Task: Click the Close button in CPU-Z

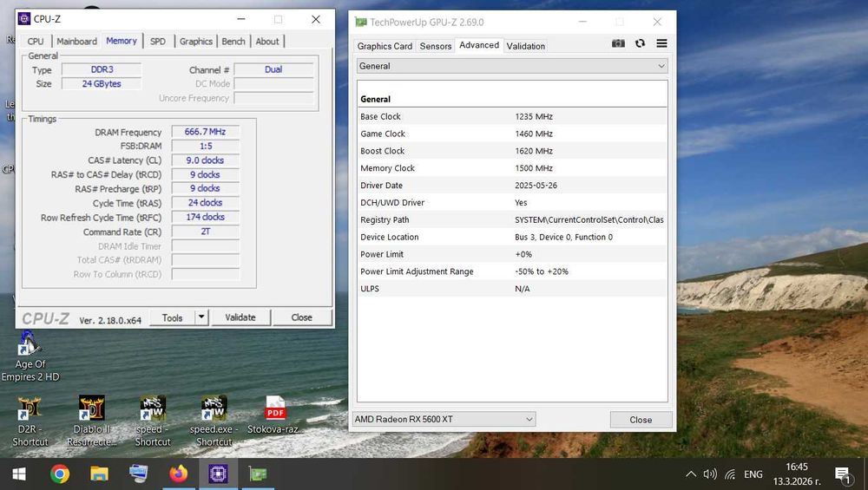Action: 302,317
